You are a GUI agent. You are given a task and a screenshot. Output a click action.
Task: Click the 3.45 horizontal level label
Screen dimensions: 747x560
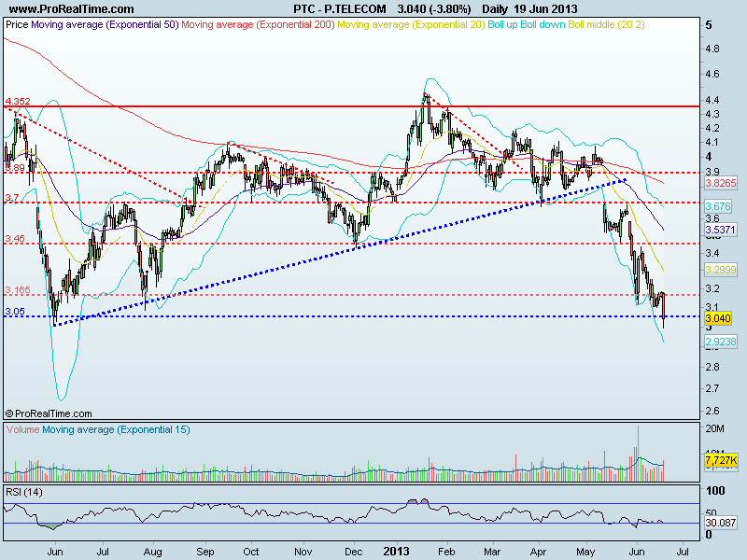coord(15,238)
